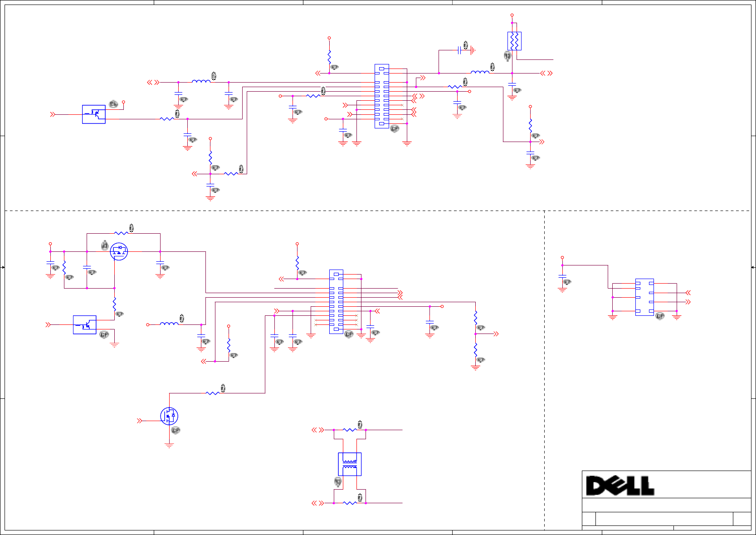Select the resistor bridging above the upper MOSFET
This screenshot has width=756, height=535.
(121, 233)
